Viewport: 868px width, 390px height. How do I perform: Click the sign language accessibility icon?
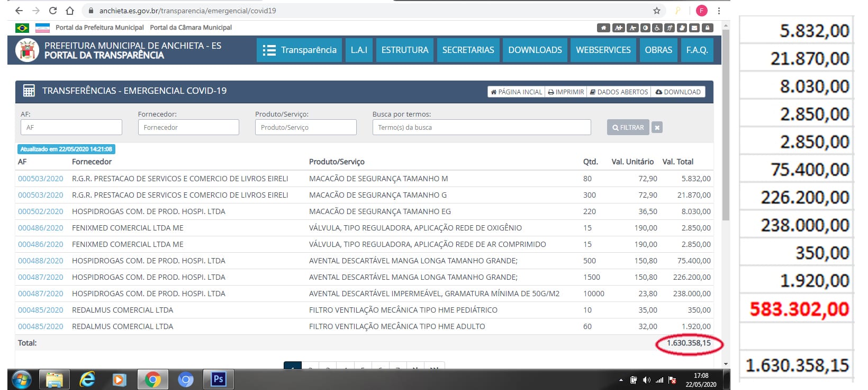pos(670,28)
